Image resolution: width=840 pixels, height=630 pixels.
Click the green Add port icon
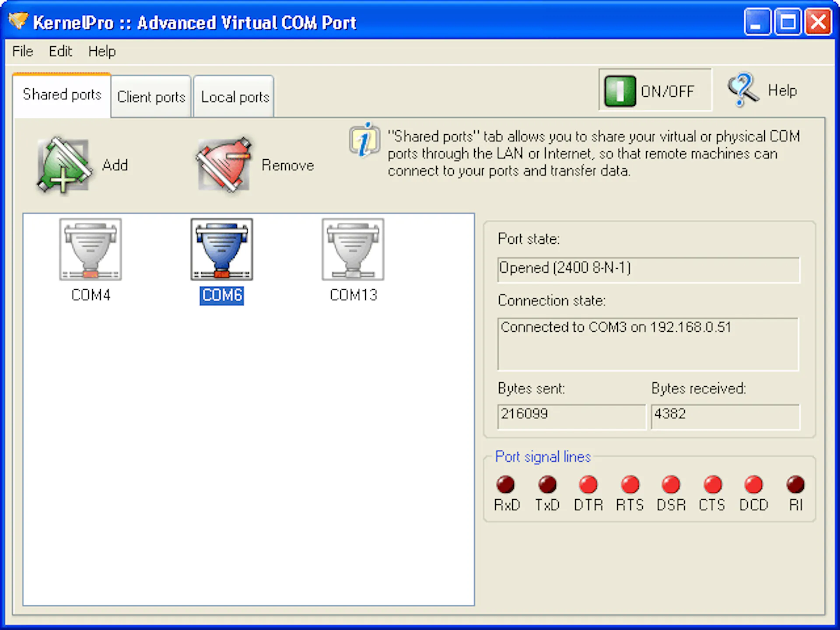click(x=64, y=165)
